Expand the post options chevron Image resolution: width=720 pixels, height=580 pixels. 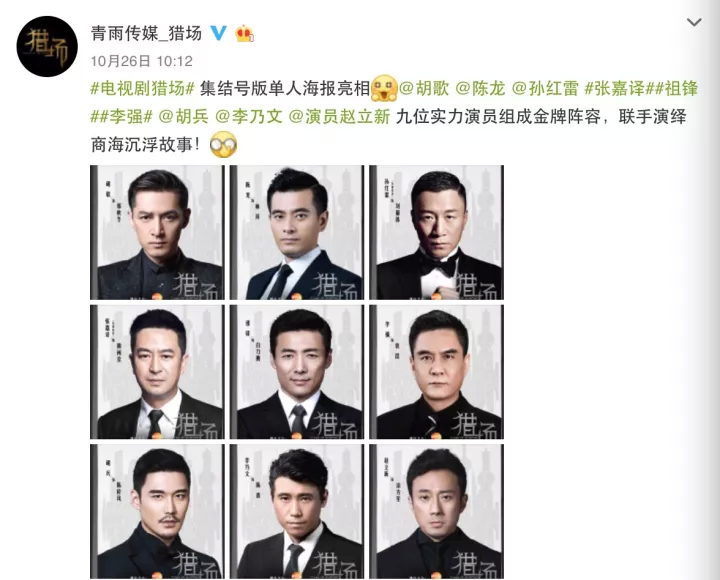pyautogui.click(x=694, y=22)
